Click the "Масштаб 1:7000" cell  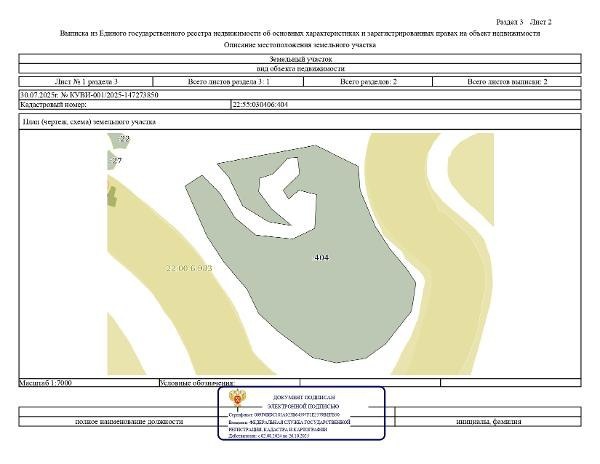coord(89,383)
